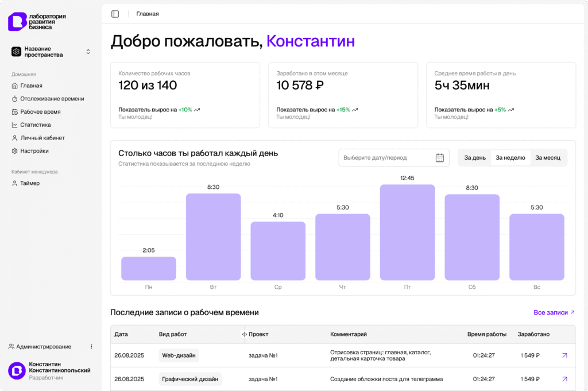The image size is (588, 391).
Task: Open Web-дизайн record via arrow icon
Action: (x=564, y=355)
